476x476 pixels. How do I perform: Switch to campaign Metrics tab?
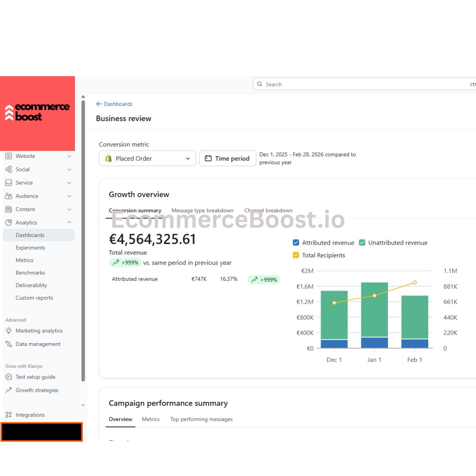tap(151, 419)
